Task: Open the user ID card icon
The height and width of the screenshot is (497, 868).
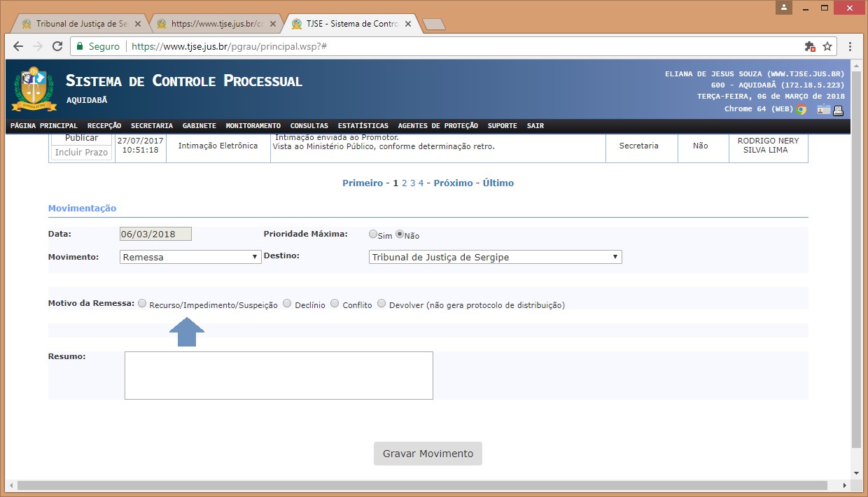Action: click(822, 110)
